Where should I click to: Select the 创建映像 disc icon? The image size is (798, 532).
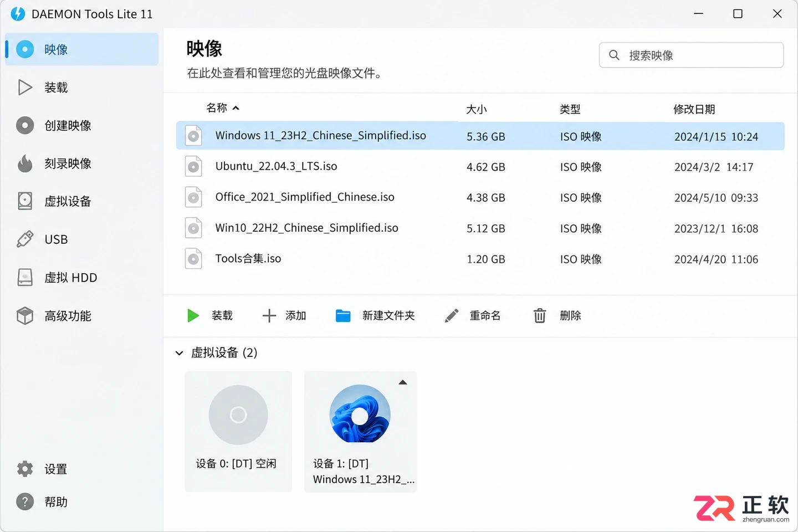point(25,126)
